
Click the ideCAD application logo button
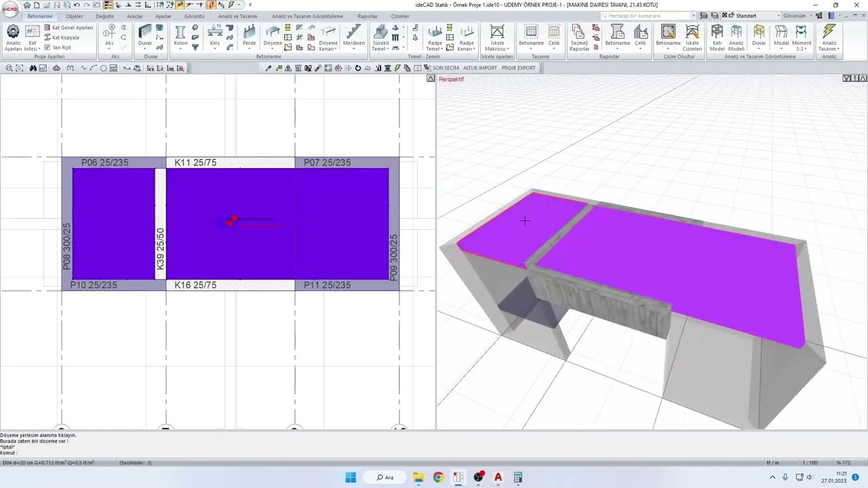pyautogui.click(x=9, y=8)
